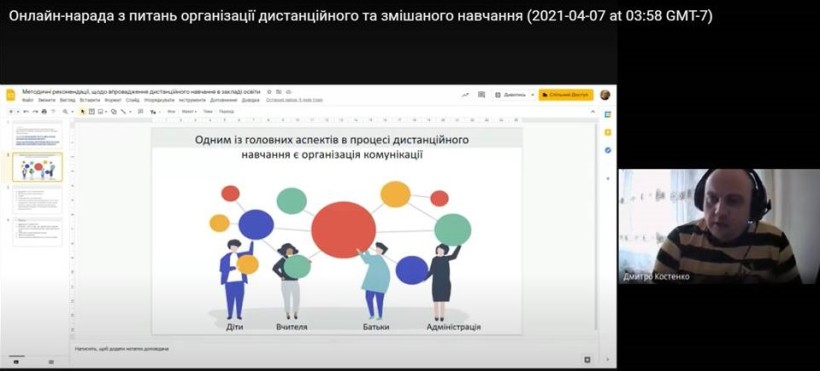This screenshot has width=820, height=371.
Task: Open the comment history icon
Action: coord(482,95)
